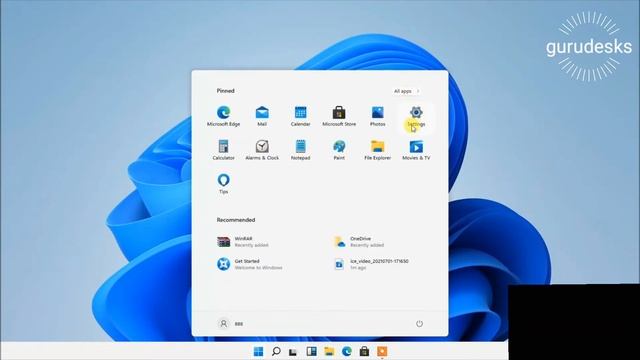
Task: Open Alarms & Clock
Action: point(262,150)
